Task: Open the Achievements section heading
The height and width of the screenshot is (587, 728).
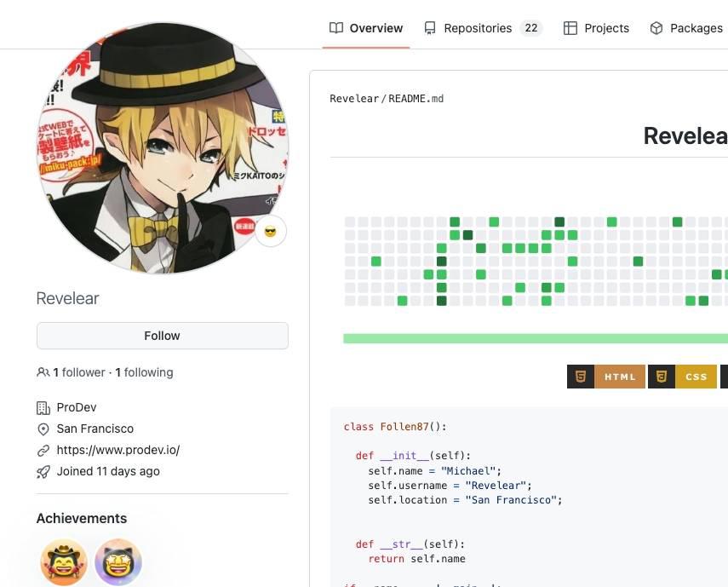Action: point(82,518)
